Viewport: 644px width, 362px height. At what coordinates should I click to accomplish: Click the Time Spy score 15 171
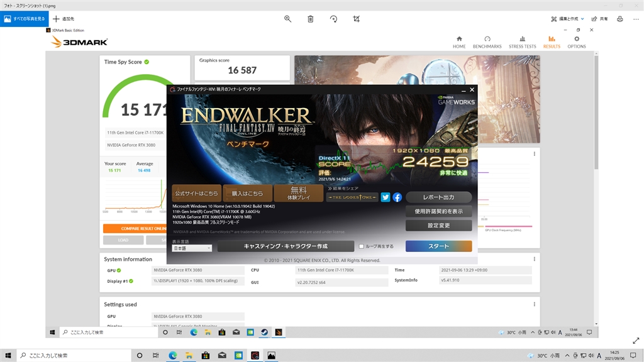[144, 109]
